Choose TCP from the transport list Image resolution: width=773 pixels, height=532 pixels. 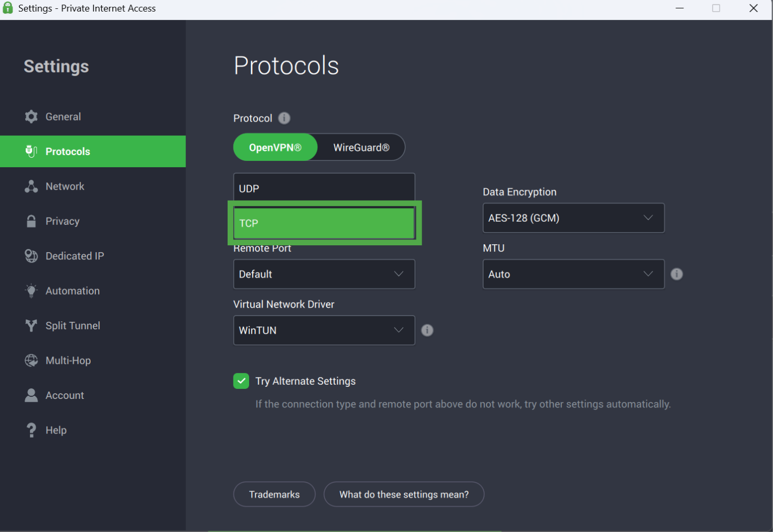[324, 223]
